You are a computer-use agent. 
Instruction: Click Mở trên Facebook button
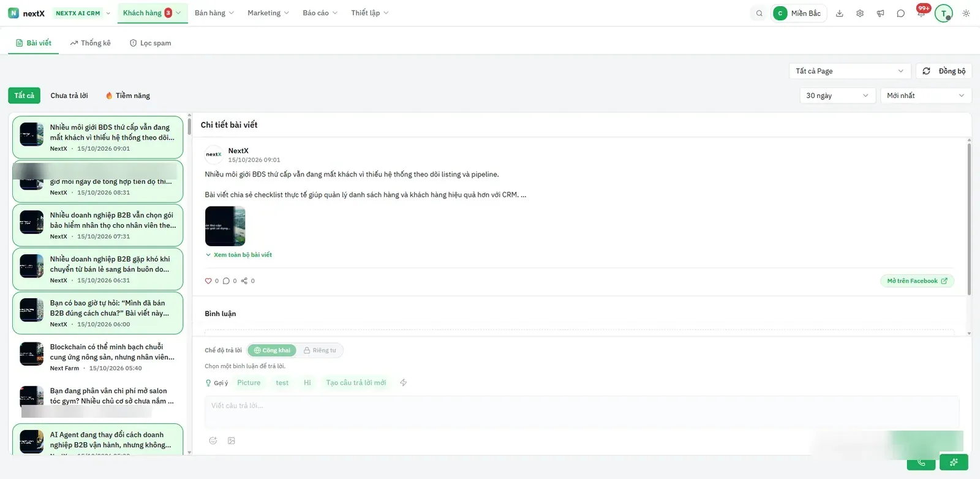[917, 281]
